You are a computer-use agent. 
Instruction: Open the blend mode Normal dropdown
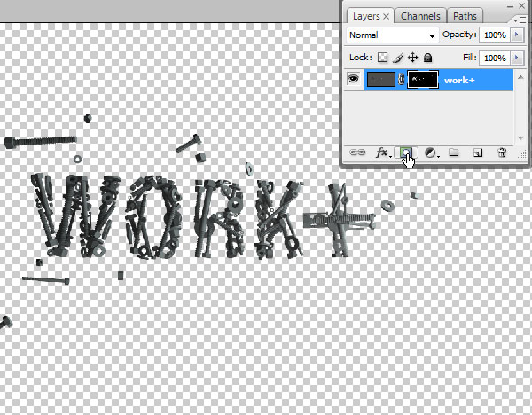click(x=393, y=35)
